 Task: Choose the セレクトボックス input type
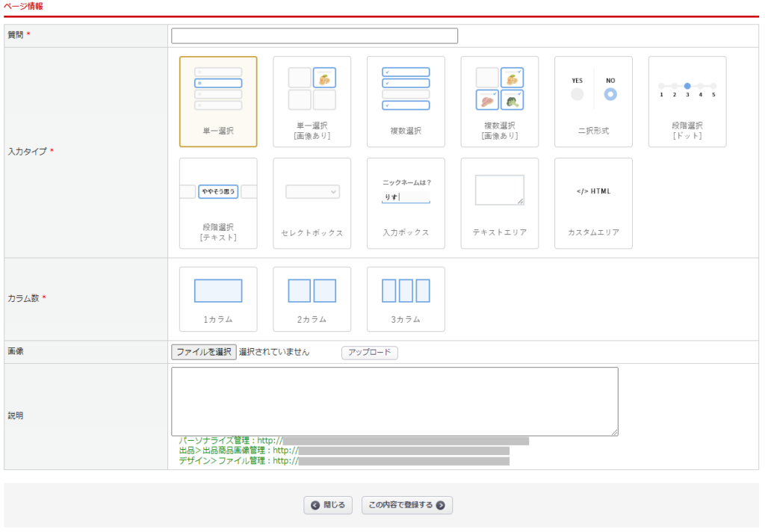coord(312,203)
